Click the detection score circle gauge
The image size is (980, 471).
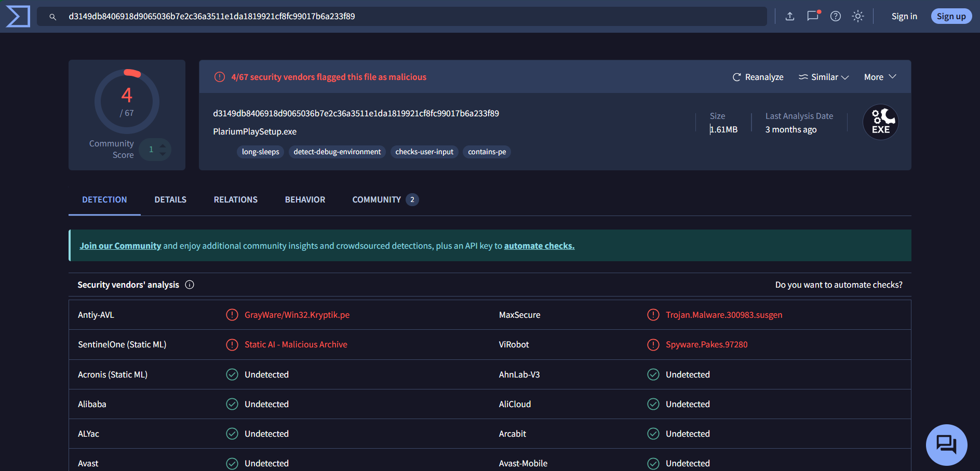[x=127, y=101]
